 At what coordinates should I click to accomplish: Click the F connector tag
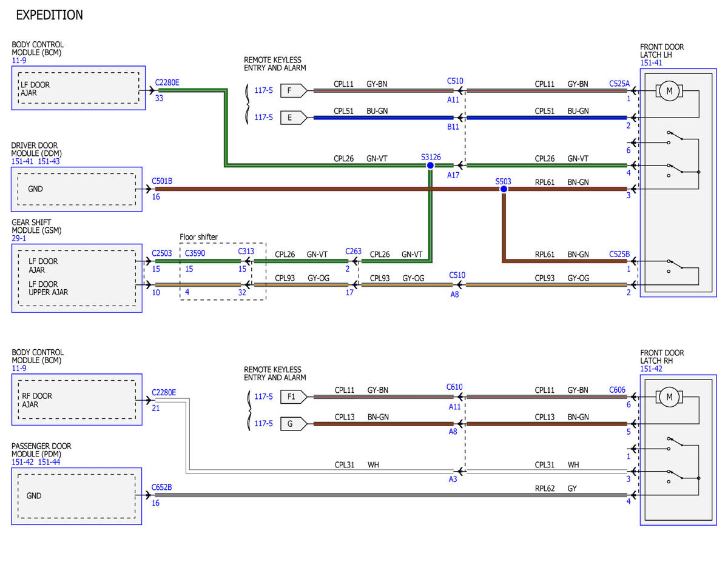click(x=293, y=91)
